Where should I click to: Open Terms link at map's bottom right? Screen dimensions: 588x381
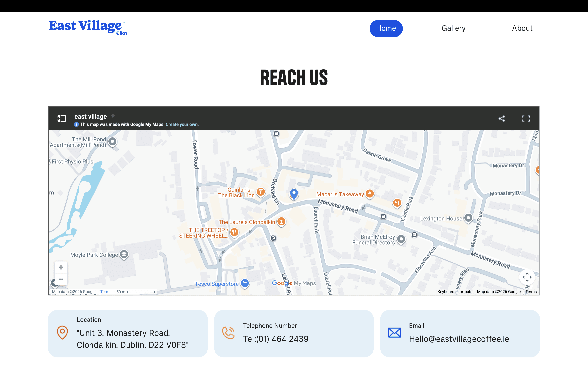click(x=531, y=292)
